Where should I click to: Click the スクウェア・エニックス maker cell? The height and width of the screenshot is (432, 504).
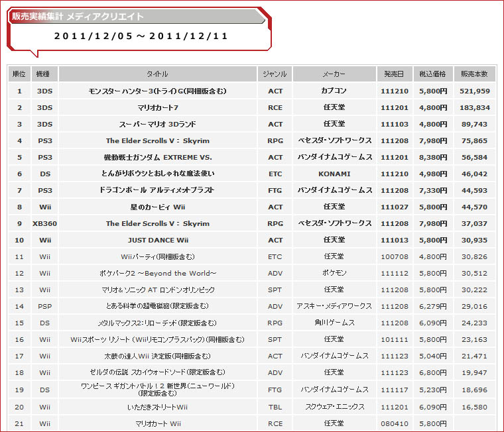(335, 407)
